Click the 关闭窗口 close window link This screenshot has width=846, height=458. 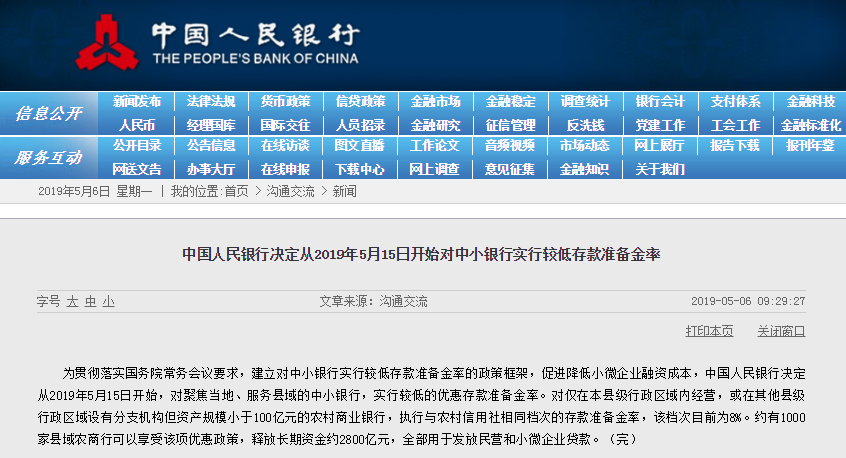[x=781, y=331]
